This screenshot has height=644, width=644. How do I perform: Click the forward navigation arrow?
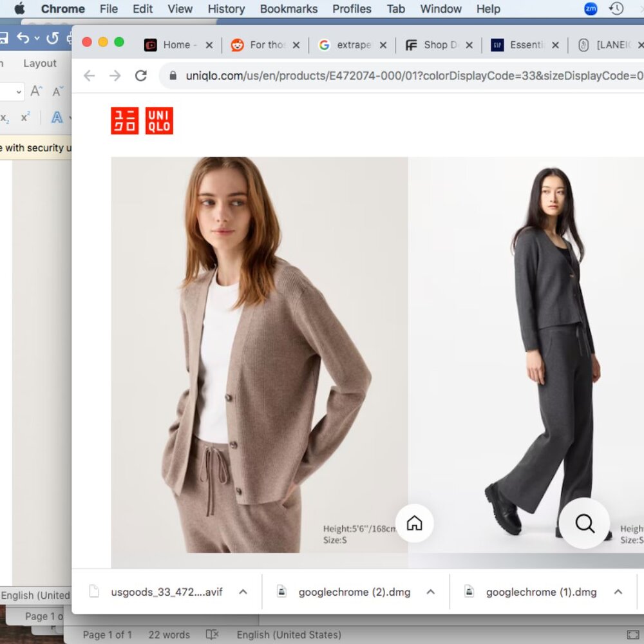115,76
